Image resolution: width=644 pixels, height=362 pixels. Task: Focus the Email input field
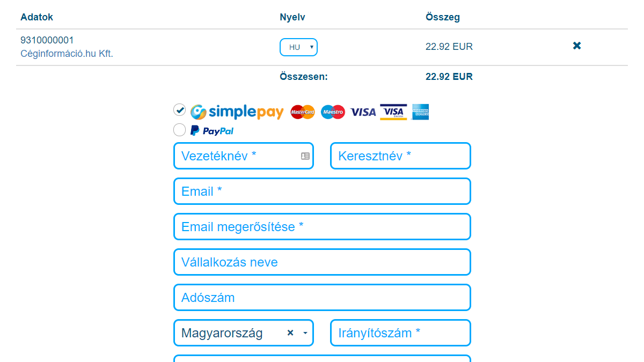[x=322, y=191]
